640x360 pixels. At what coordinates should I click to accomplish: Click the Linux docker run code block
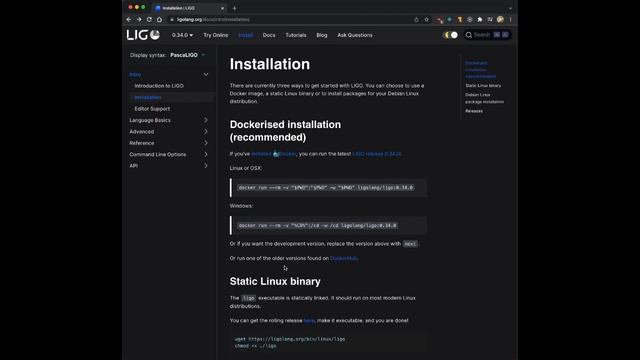tap(329, 188)
